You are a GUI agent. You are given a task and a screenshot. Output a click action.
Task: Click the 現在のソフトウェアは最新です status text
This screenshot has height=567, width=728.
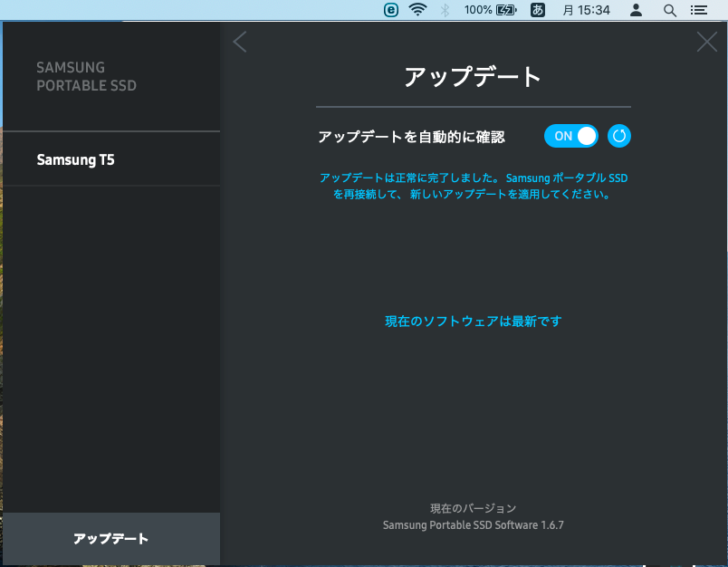point(474,321)
